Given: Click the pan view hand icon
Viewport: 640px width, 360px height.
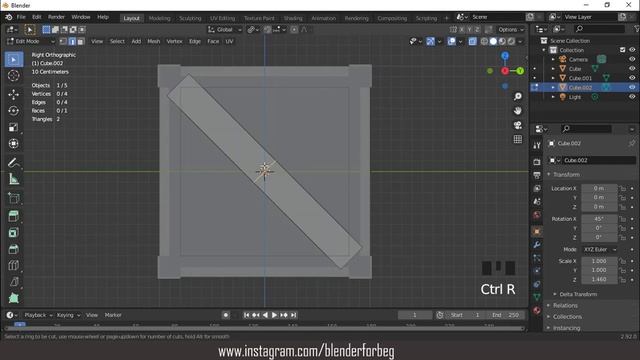Looking at the screenshot, I should pos(518,111).
